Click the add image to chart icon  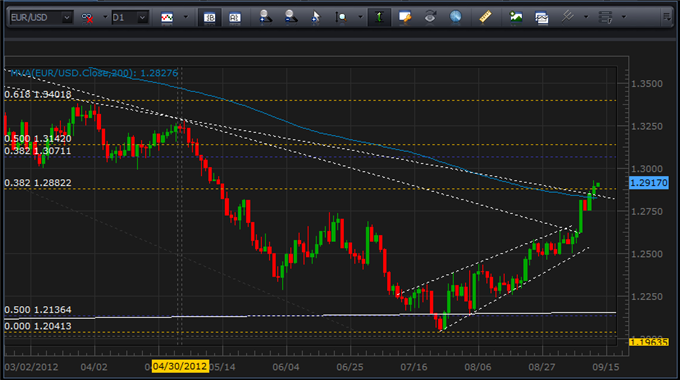tap(516, 17)
